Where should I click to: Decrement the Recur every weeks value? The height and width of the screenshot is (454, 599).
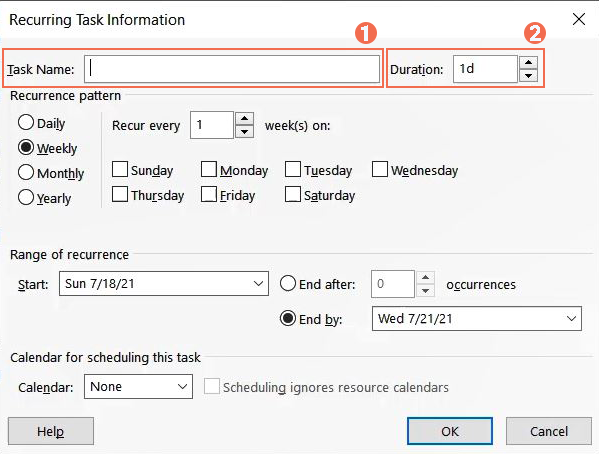click(x=244, y=132)
